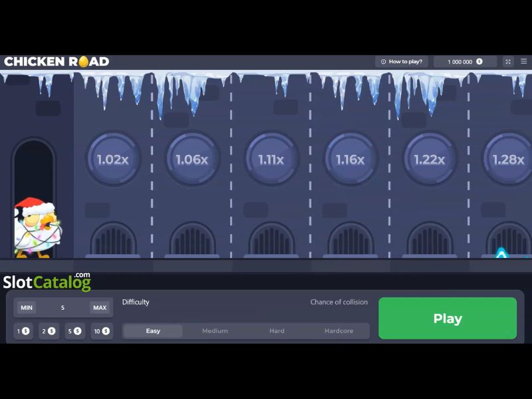Select the 1 coin bet chip
This screenshot has height=399, width=532.
[23, 331]
